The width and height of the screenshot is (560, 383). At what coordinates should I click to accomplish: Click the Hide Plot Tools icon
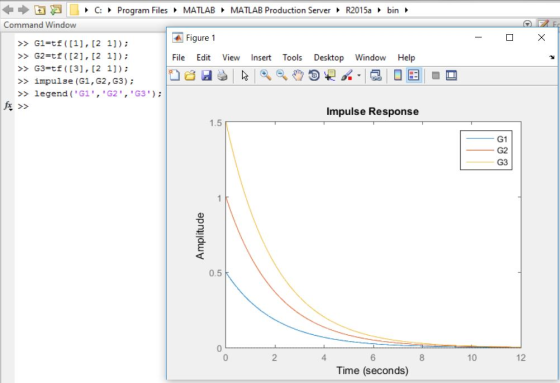[x=435, y=75]
